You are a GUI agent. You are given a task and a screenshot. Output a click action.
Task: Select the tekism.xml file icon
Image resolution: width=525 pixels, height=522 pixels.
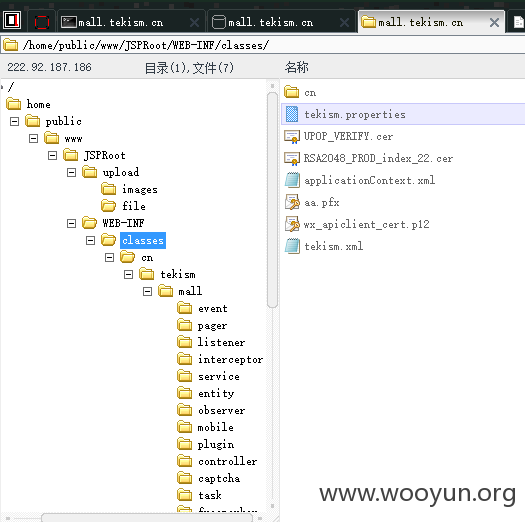[292, 246]
